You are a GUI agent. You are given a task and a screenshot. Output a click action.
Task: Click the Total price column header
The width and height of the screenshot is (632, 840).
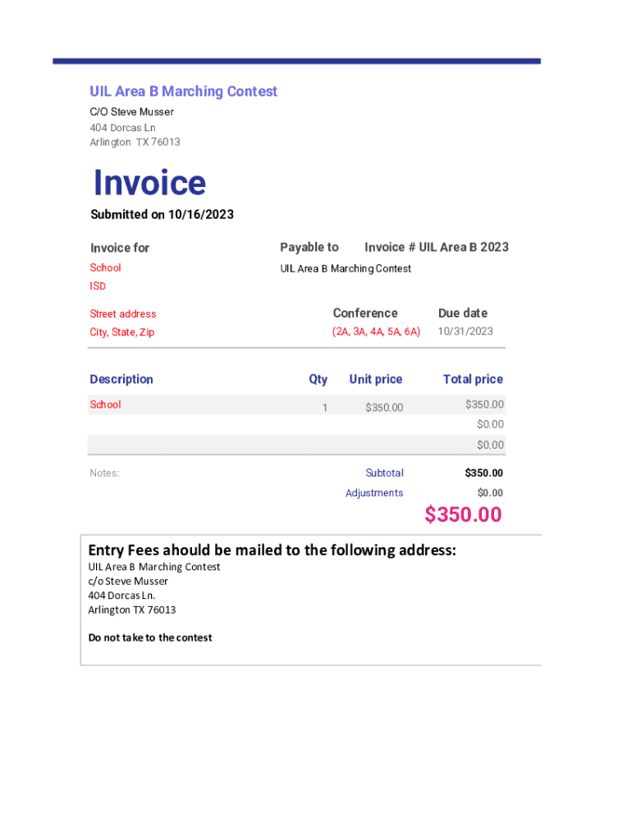[473, 379]
